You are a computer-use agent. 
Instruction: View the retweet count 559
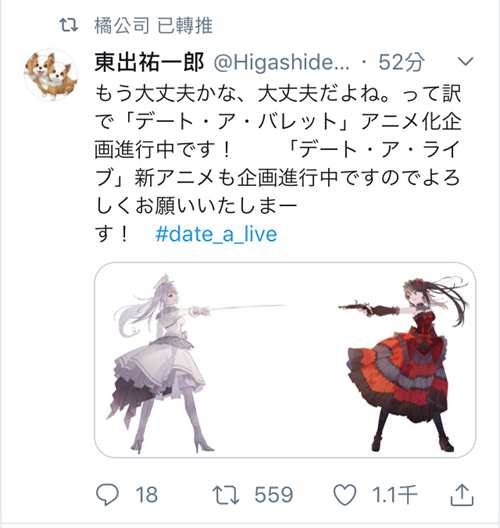(x=274, y=495)
